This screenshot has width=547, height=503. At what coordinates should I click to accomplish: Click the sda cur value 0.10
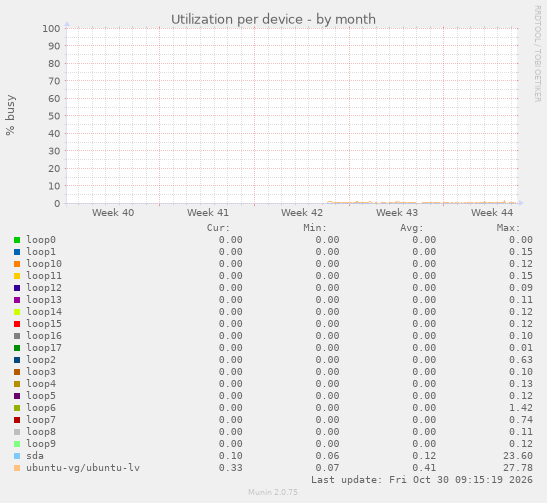point(231,456)
